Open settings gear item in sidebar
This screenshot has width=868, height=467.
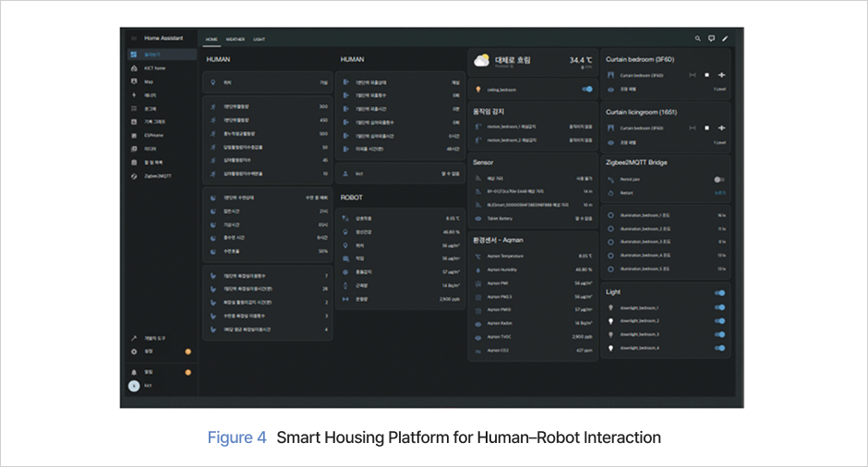click(x=163, y=352)
